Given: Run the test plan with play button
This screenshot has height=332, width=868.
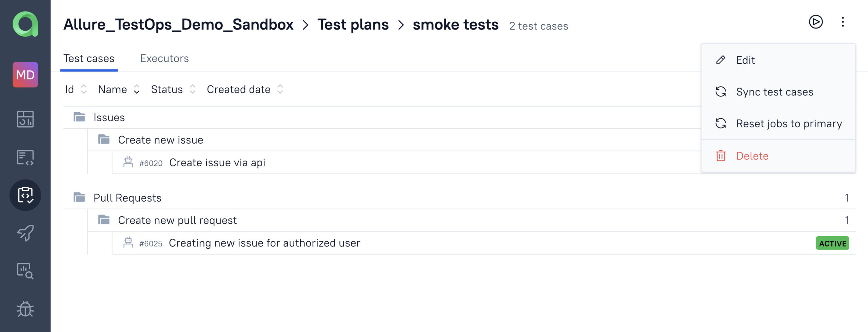Looking at the screenshot, I should [816, 22].
